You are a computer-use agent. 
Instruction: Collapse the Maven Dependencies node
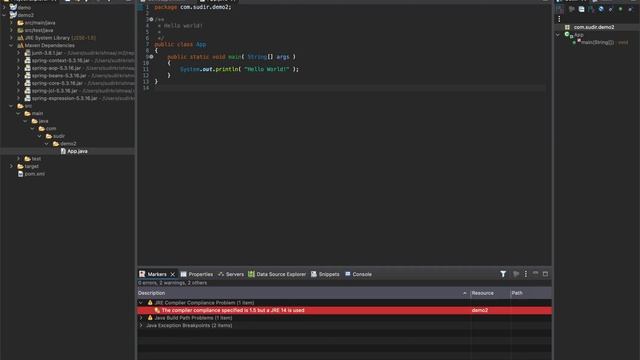click(11, 45)
